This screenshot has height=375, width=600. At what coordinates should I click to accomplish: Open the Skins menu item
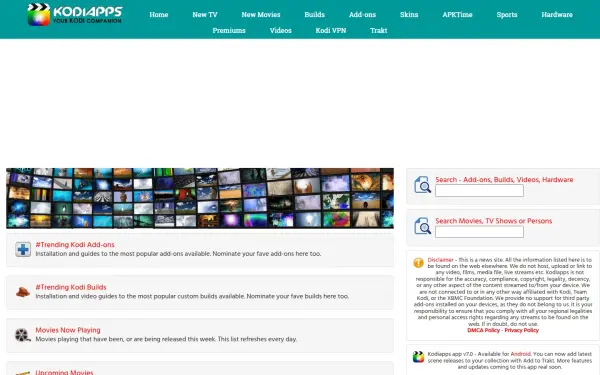click(x=409, y=15)
